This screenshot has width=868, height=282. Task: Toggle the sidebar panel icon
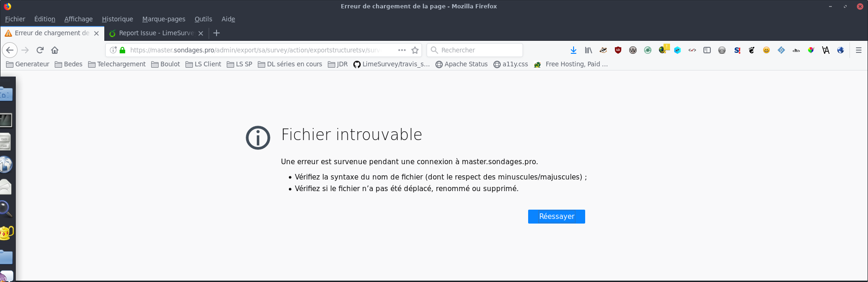(707, 50)
